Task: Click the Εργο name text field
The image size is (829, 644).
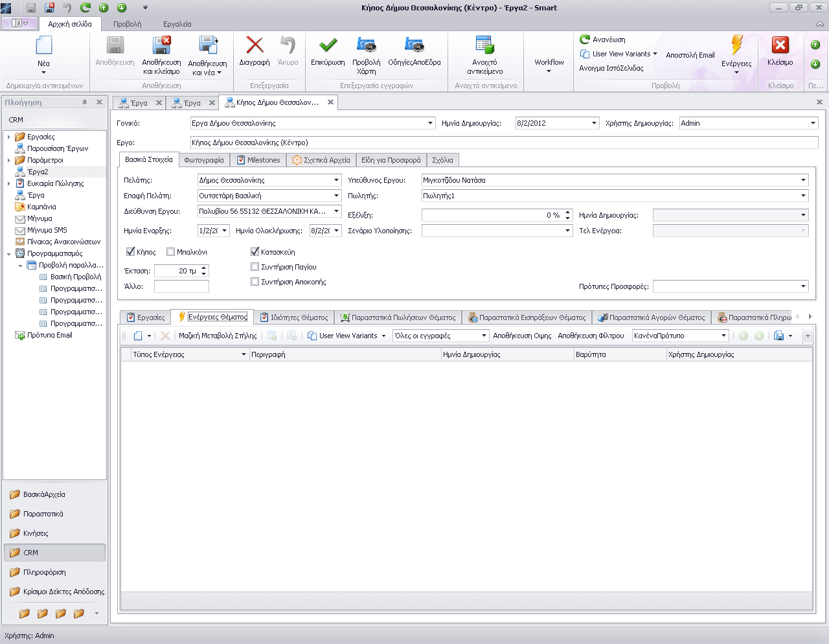Action: point(503,143)
